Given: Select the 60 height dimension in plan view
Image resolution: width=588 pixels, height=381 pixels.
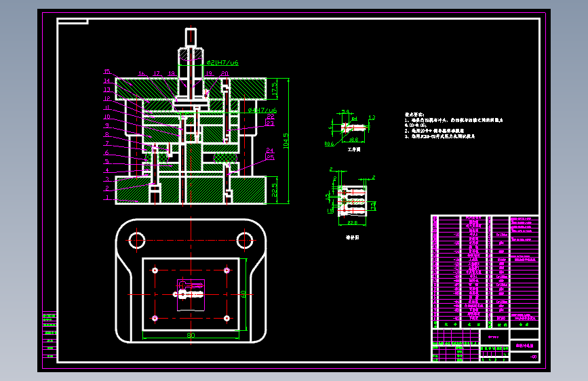Looking at the screenshot, I should click(243, 294).
